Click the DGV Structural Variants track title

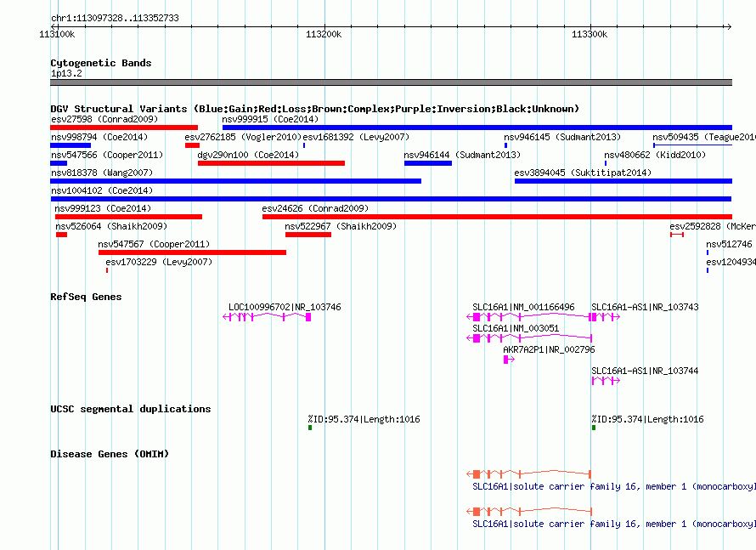pyautogui.click(x=315, y=109)
